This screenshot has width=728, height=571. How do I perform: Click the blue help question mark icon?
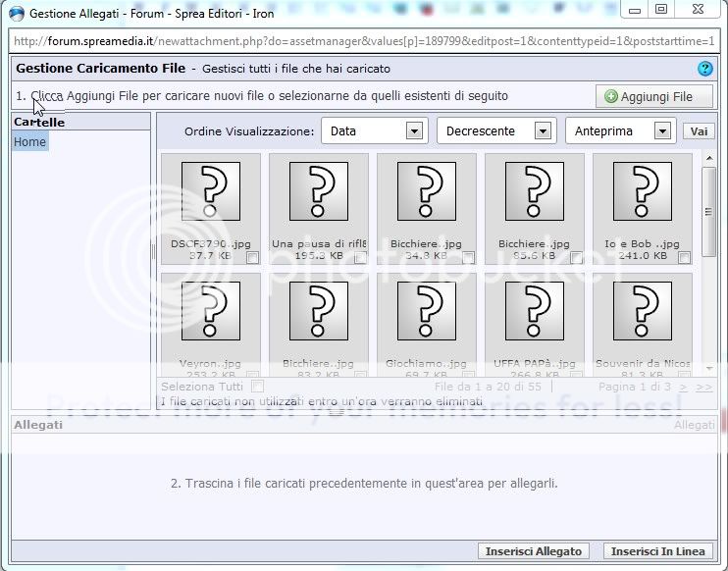(x=704, y=69)
